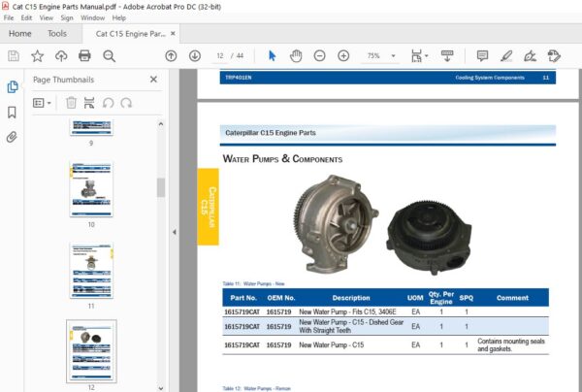
Task: Toggle scrolling read mode icon
Action: pos(447,56)
